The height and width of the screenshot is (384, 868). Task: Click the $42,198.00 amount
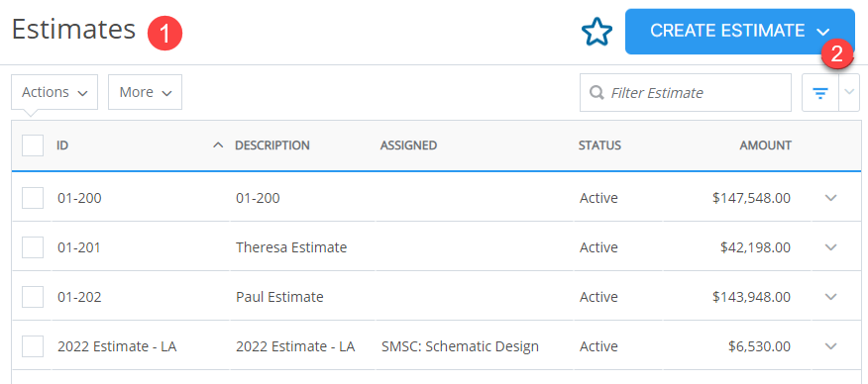756,247
